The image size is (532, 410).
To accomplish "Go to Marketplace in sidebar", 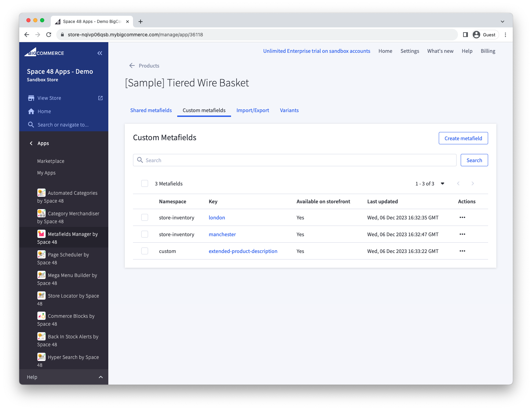I will 51,161.
